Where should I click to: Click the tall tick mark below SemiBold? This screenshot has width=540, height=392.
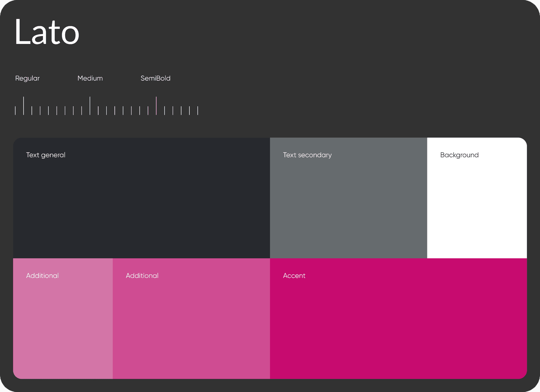pos(156,106)
